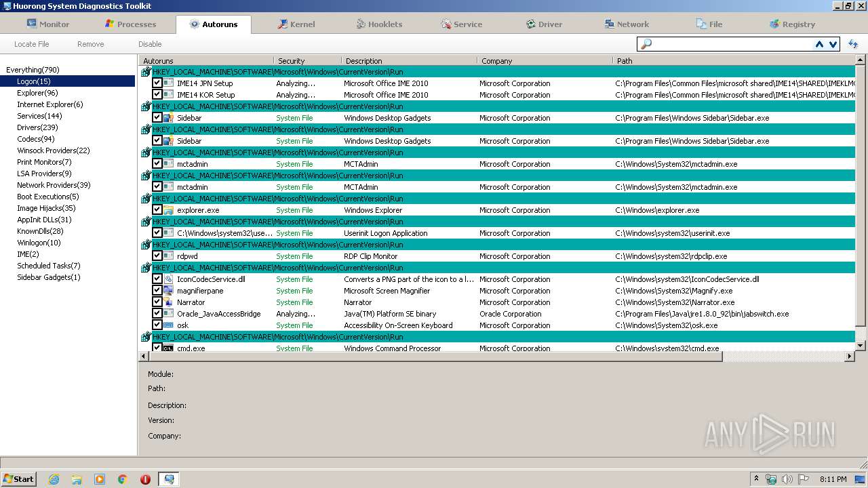868x488 pixels.
Task: Sort by the Security column header
Action: [x=307, y=60]
